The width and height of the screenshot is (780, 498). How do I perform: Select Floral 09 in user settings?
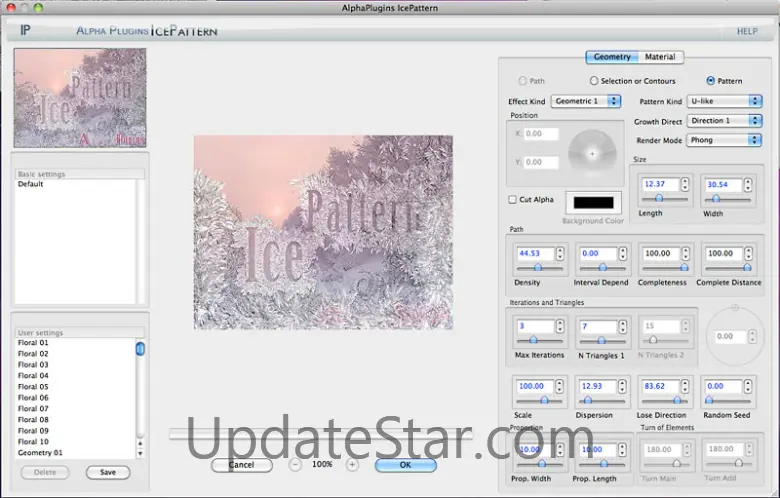(x=76, y=431)
